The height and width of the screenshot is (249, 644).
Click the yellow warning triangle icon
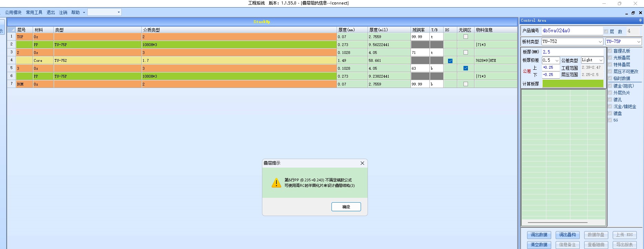276,183
